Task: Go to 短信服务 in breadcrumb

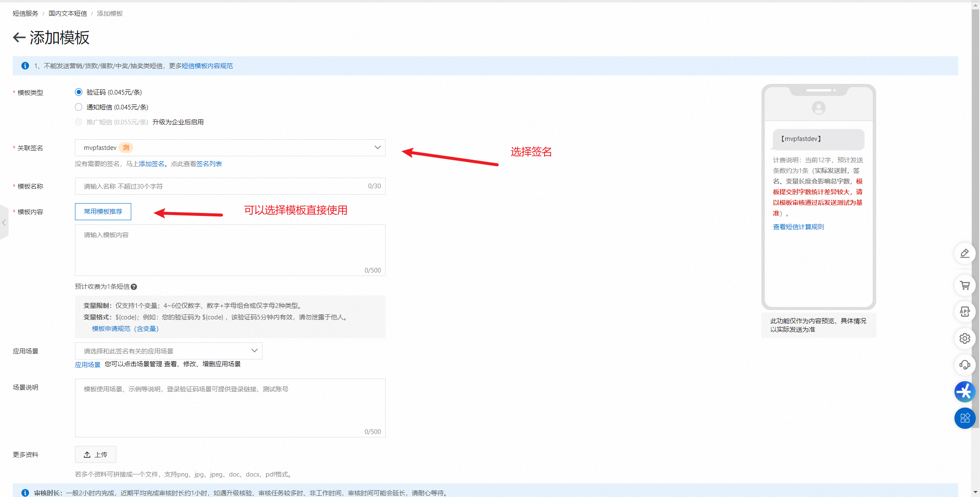Action: click(26, 14)
